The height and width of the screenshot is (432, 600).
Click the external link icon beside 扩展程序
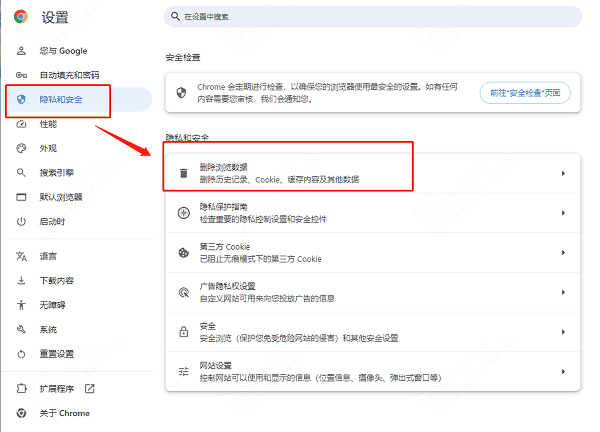(89, 388)
